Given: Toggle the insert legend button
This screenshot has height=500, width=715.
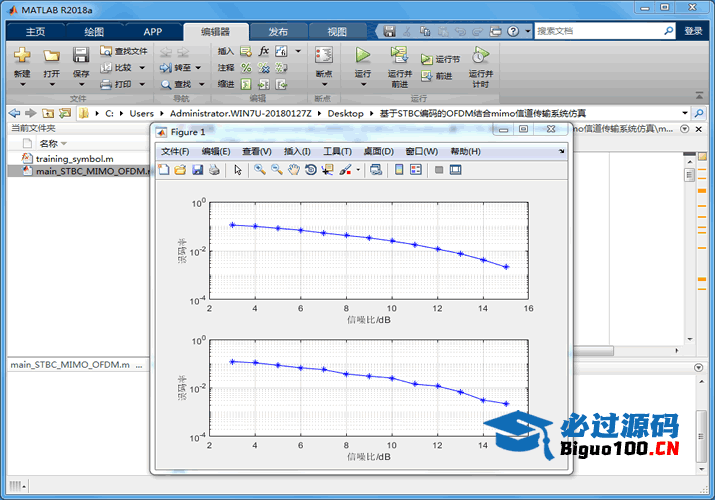Looking at the screenshot, I should [x=416, y=170].
